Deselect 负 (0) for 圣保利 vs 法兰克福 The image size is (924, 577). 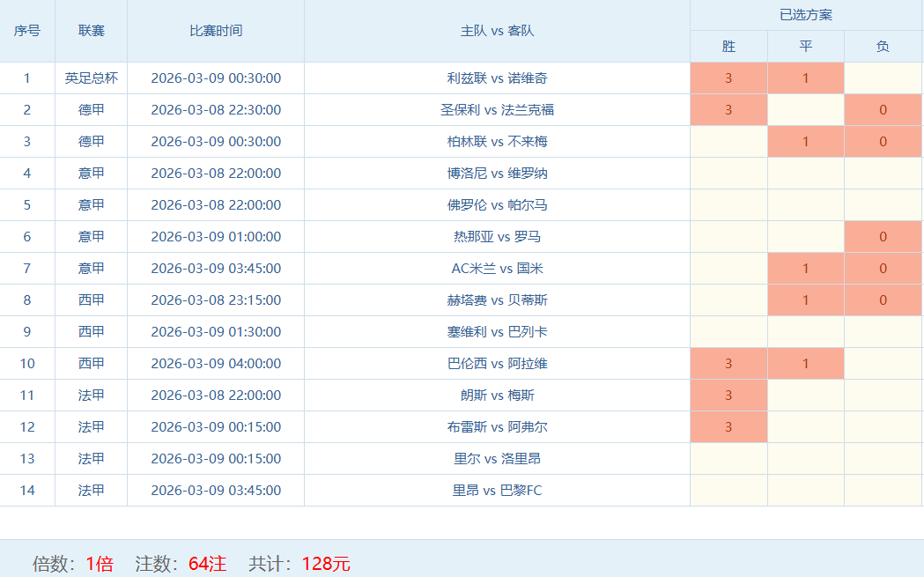(x=883, y=110)
